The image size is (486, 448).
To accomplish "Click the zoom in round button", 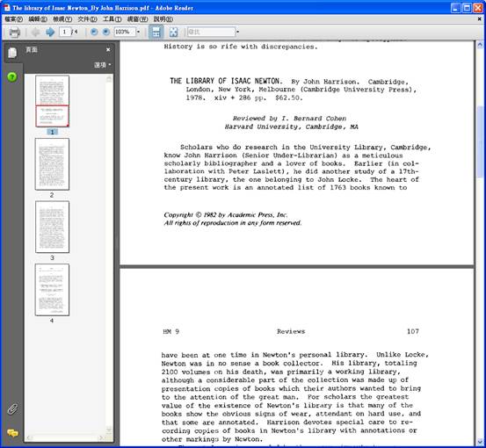I will 106,32.
